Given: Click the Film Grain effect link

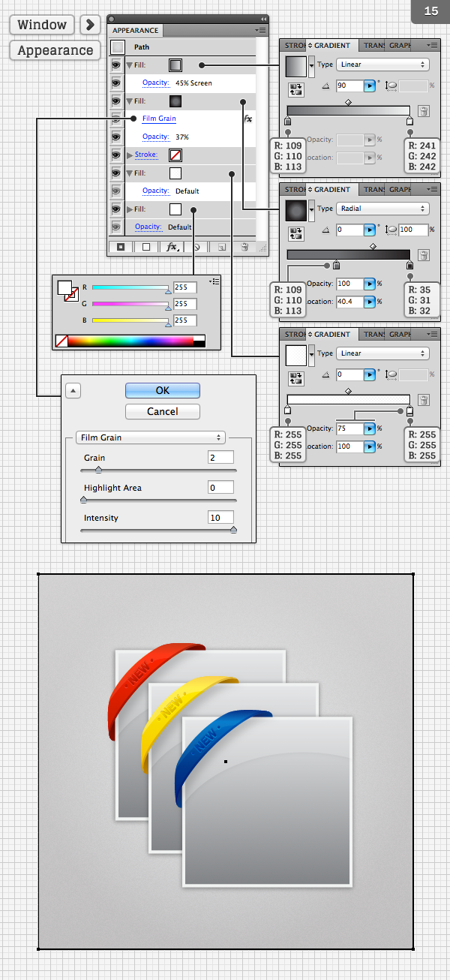Looking at the screenshot, I should [x=159, y=119].
